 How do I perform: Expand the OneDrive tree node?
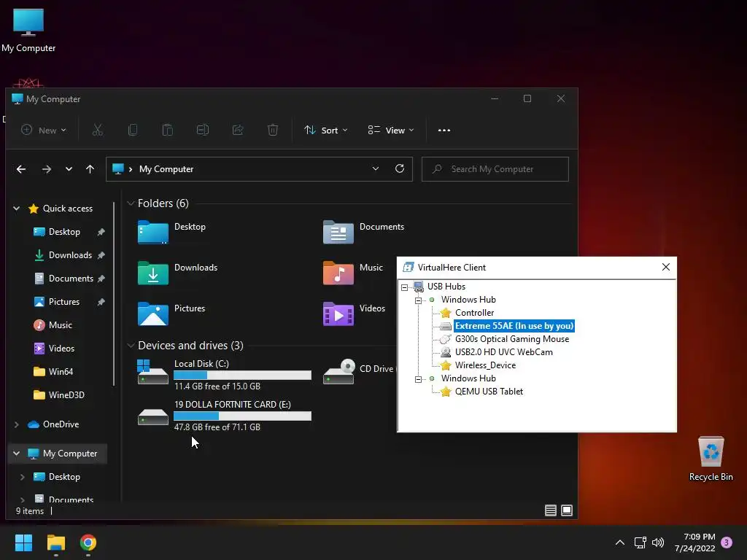pos(16,424)
